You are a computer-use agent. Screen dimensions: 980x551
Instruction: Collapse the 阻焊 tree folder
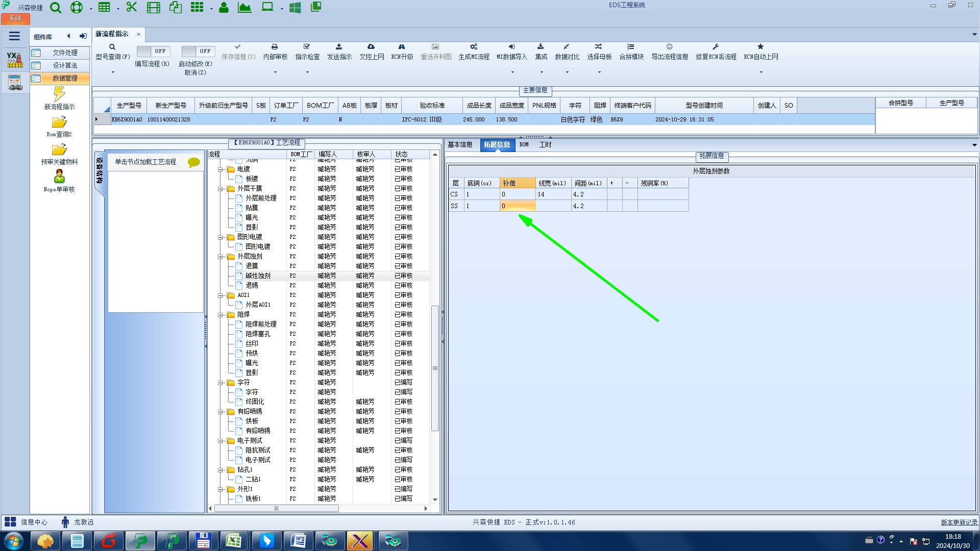pos(220,315)
